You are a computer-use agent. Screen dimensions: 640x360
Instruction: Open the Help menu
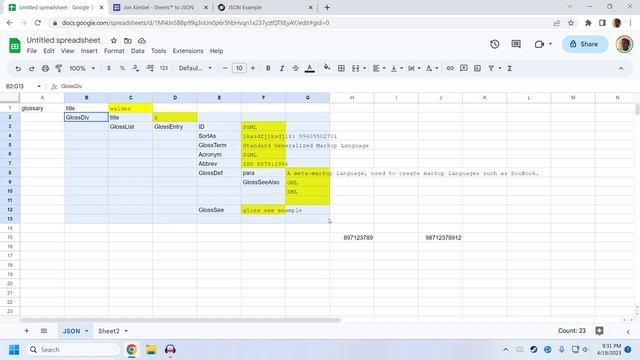point(216,51)
